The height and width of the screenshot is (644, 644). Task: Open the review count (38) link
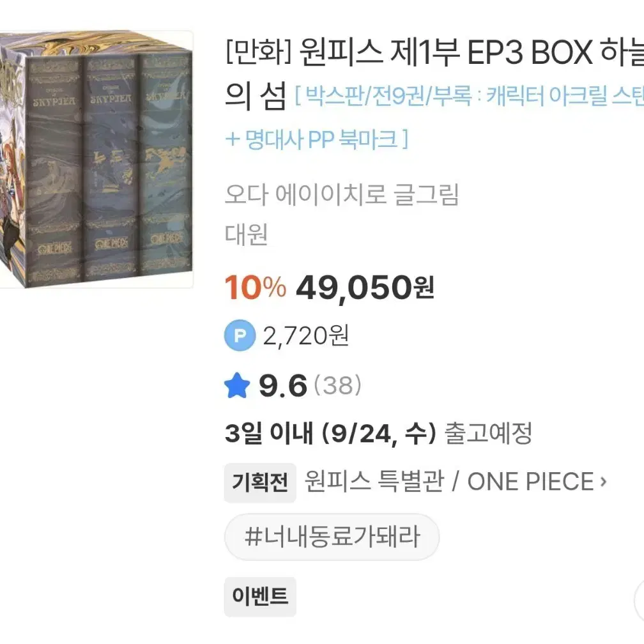click(x=336, y=384)
